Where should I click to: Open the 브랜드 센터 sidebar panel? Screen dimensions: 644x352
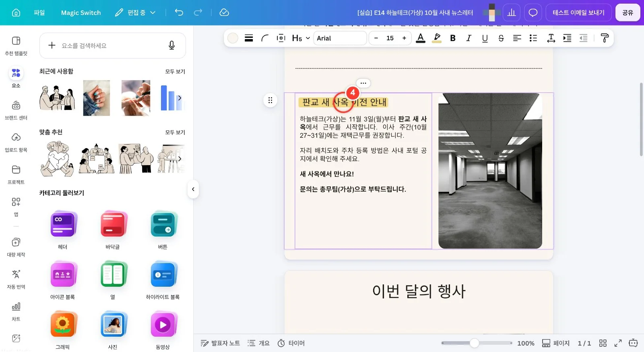[16, 110]
